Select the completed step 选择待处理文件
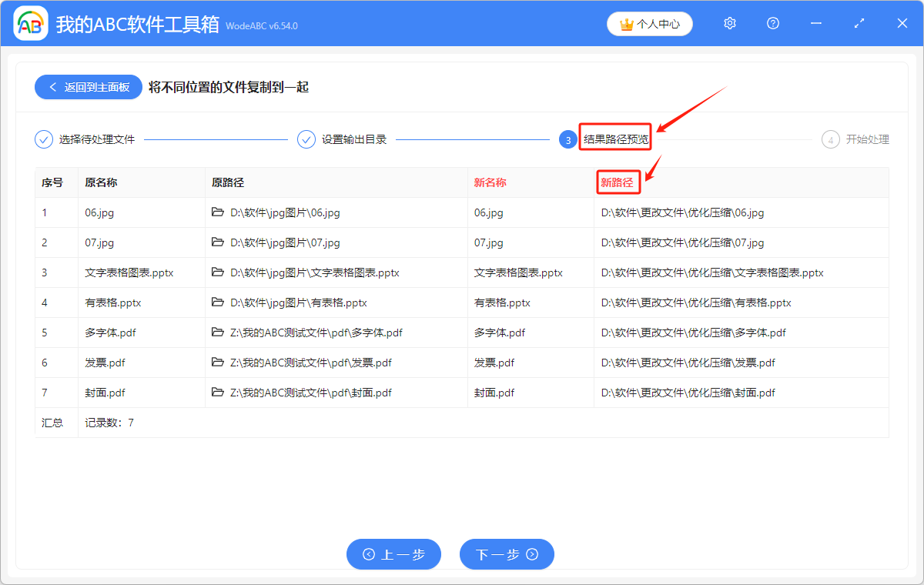Image resolution: width=924 pixels, height=585 pixels. [x=82, y=139]
